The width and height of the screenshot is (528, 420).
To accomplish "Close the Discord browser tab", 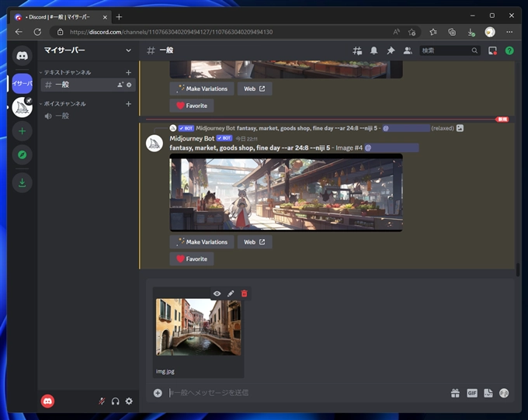I will click(x=105, y=17).
